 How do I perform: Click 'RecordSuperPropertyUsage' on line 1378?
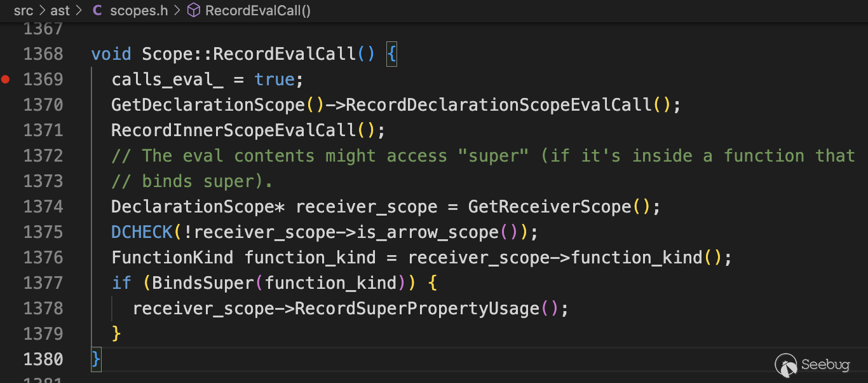pyautogui.click(x=417, y=309)
